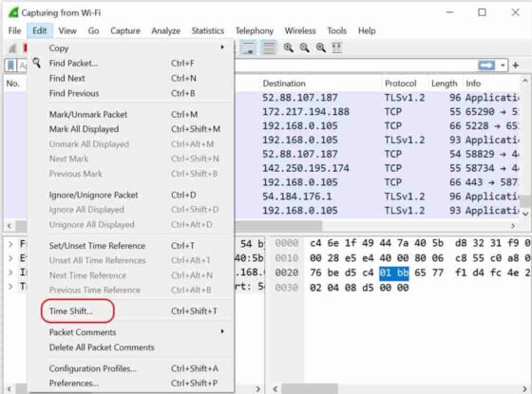The width and height of the screenshot is (532, 394).
Task: Click magnifier icon beside Find Packet
Action: [x=37, y=63]
